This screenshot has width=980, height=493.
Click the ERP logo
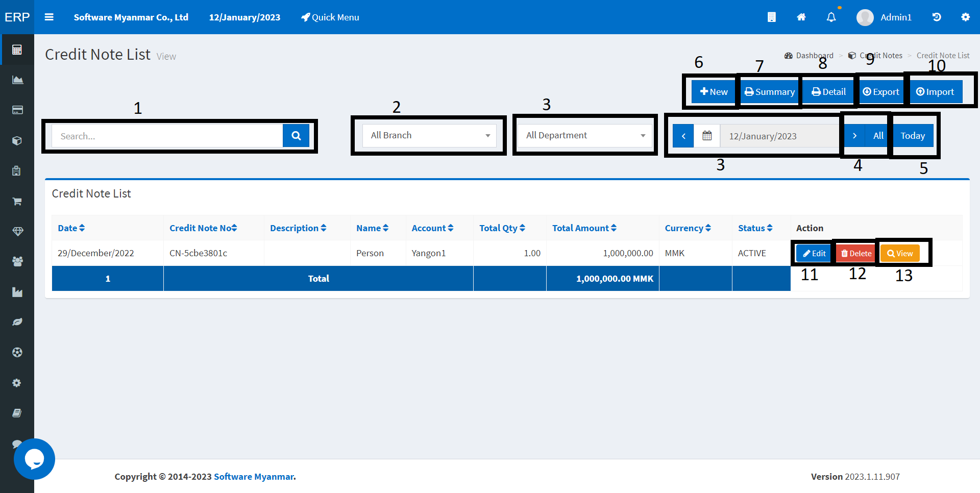(x=17, y=17)
